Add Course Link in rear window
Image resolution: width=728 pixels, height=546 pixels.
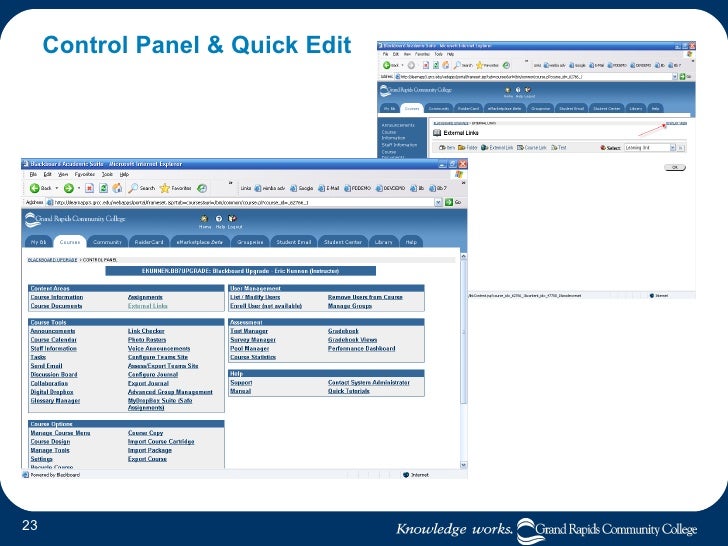click(x=532, y=148)
